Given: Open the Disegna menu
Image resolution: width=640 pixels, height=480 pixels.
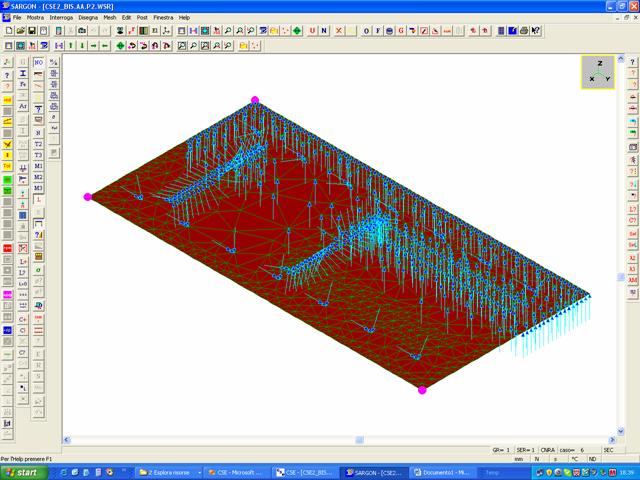Looking at the screenshot, I should point(88,17).
